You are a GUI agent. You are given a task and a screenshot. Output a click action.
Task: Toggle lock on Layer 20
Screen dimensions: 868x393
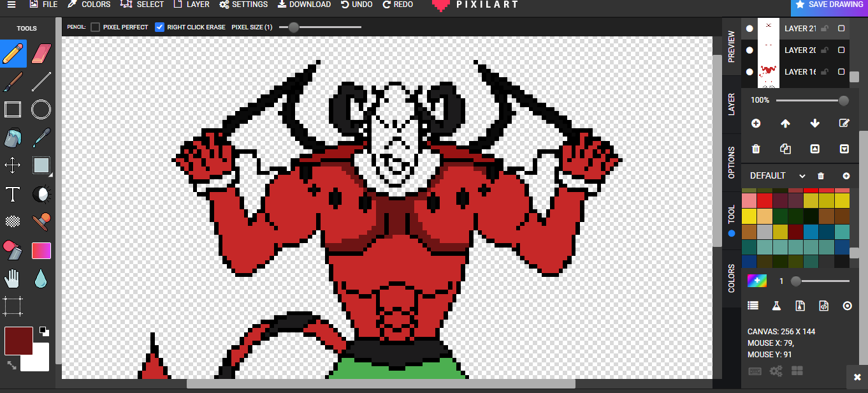pyautogui.click(x=825, y=50)
